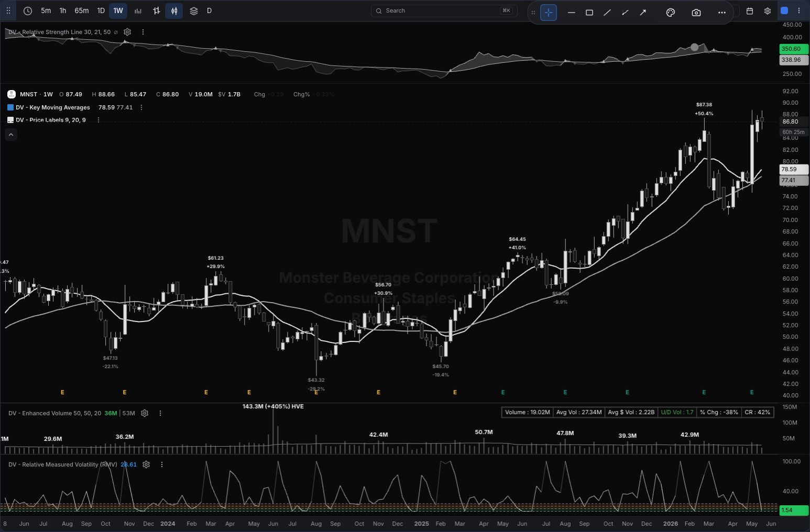
Task: Open Relative Measured Volatility more options
Action: coord(162,464)
